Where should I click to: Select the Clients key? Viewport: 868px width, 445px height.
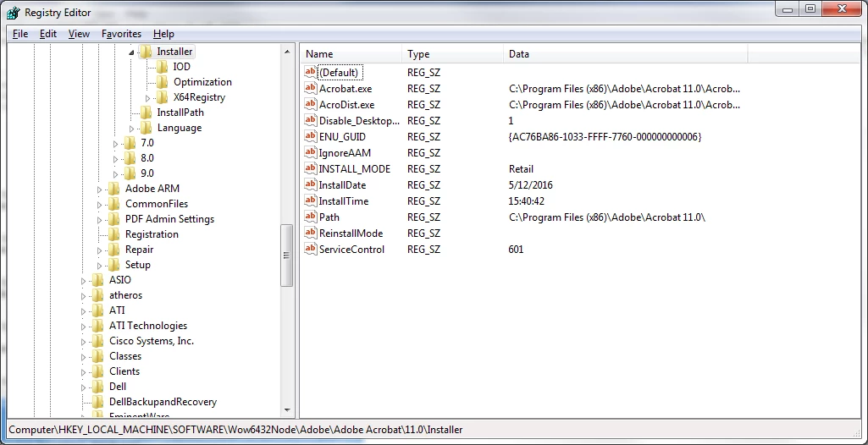(x=124, y=371)
